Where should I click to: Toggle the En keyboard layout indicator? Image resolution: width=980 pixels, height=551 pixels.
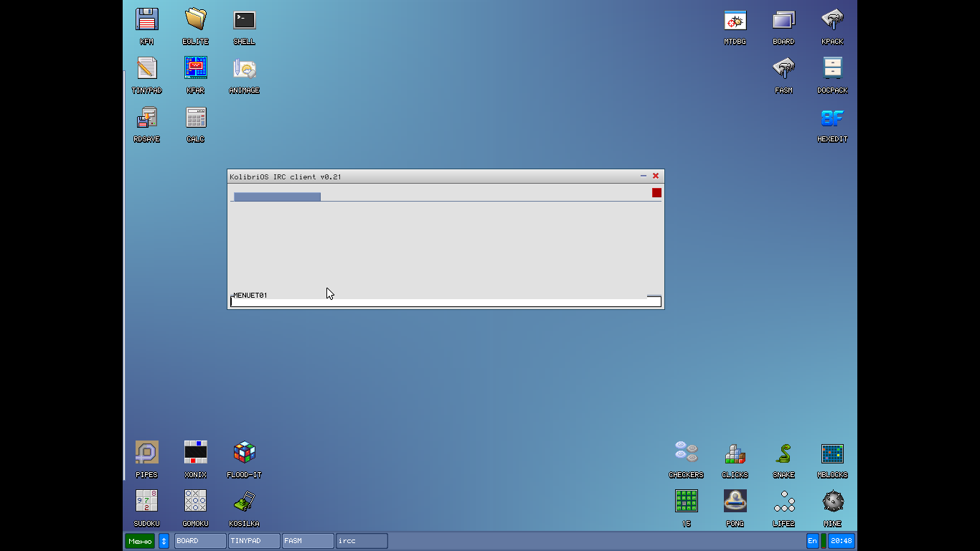pos(812,541)
